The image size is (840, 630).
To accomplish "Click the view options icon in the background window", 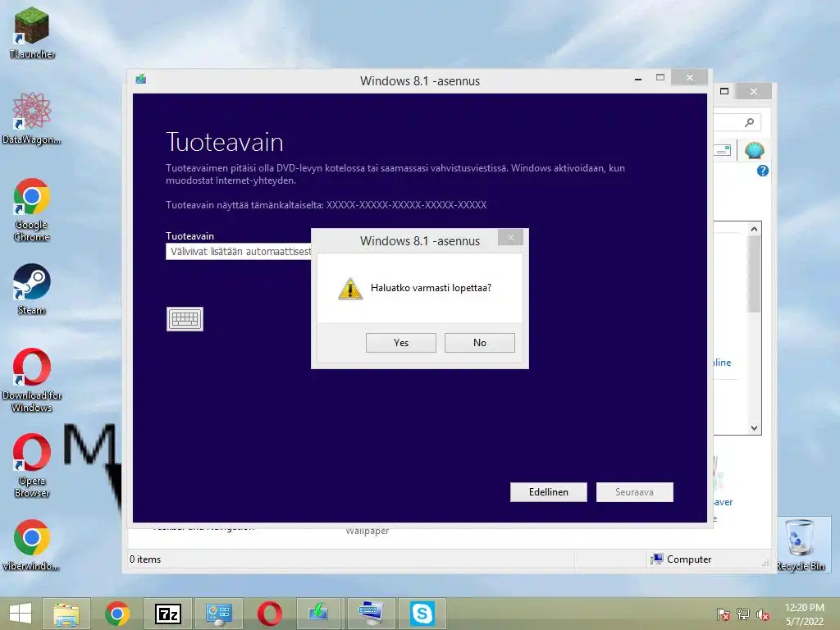I will pyautogui.click(x=723, y=151).
